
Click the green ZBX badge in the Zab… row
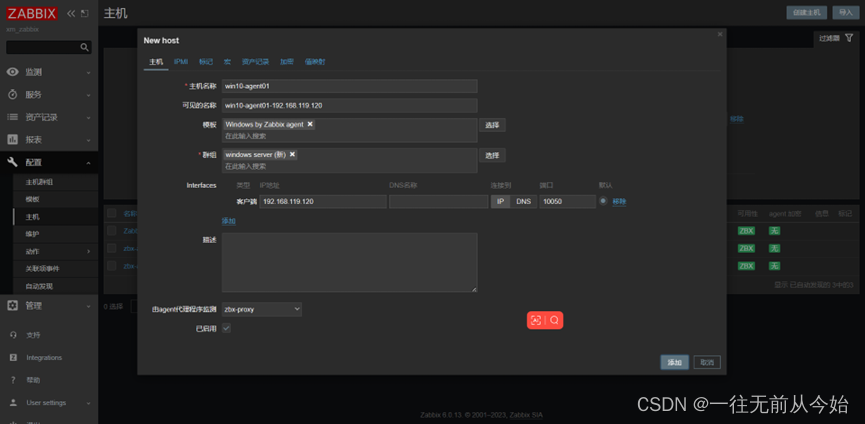[x=746, y=230]
